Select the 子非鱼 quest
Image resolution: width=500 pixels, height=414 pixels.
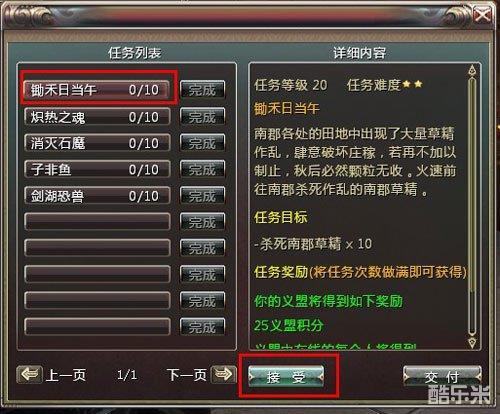pos(97,169)
